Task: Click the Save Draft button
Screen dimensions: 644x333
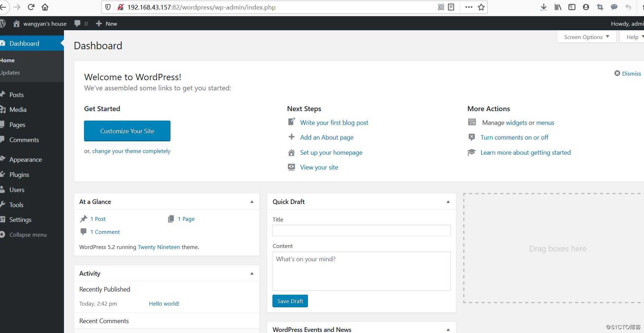Action: 290,301
